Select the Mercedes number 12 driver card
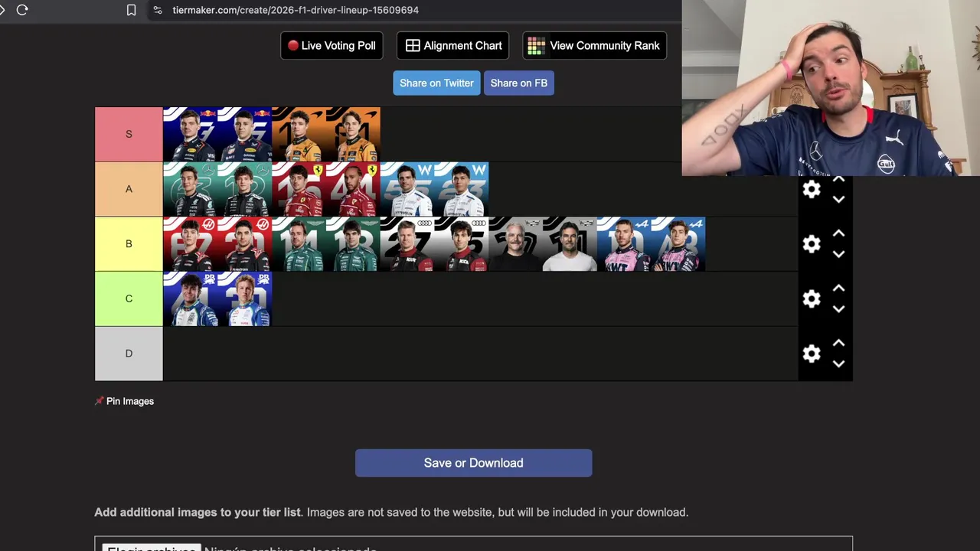This screenshot has height=551, width=980. pyautogui.click(x=244, y=190)
